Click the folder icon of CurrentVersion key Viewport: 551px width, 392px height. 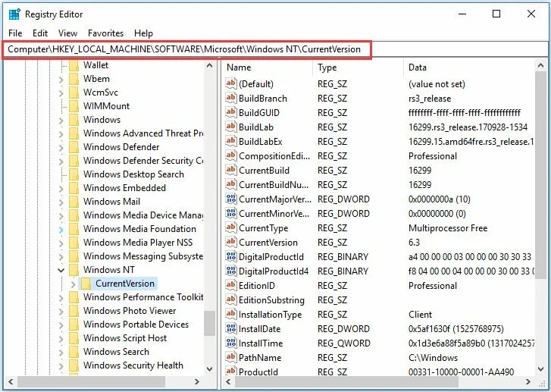pos(86,284)
